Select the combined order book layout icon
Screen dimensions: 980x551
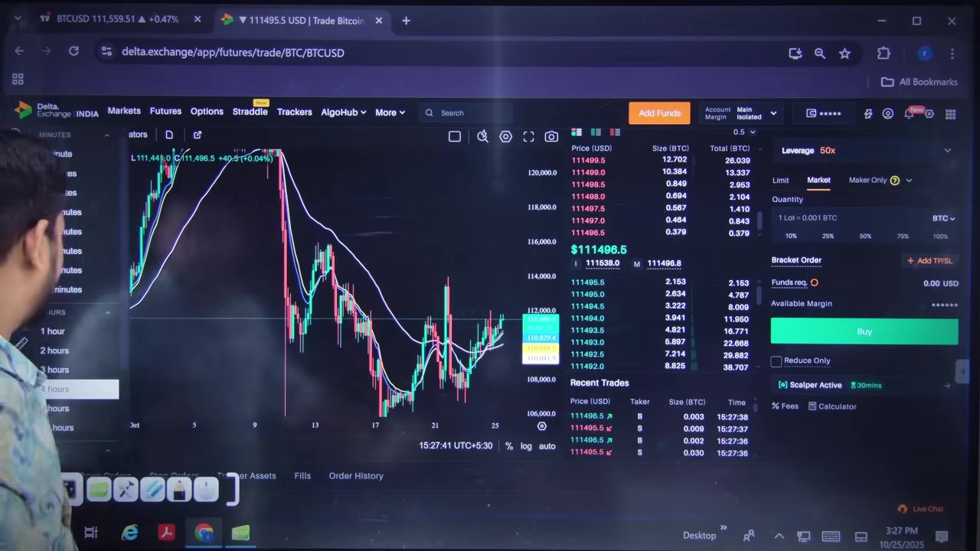click(x=577, y=132)
